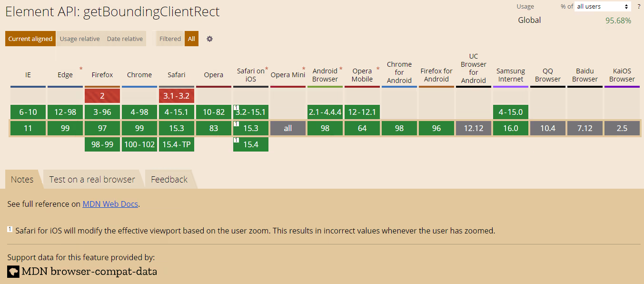The height and width of the screenshot is (284, 644).
Task: Click the Chrome column header
Action: 139,75
